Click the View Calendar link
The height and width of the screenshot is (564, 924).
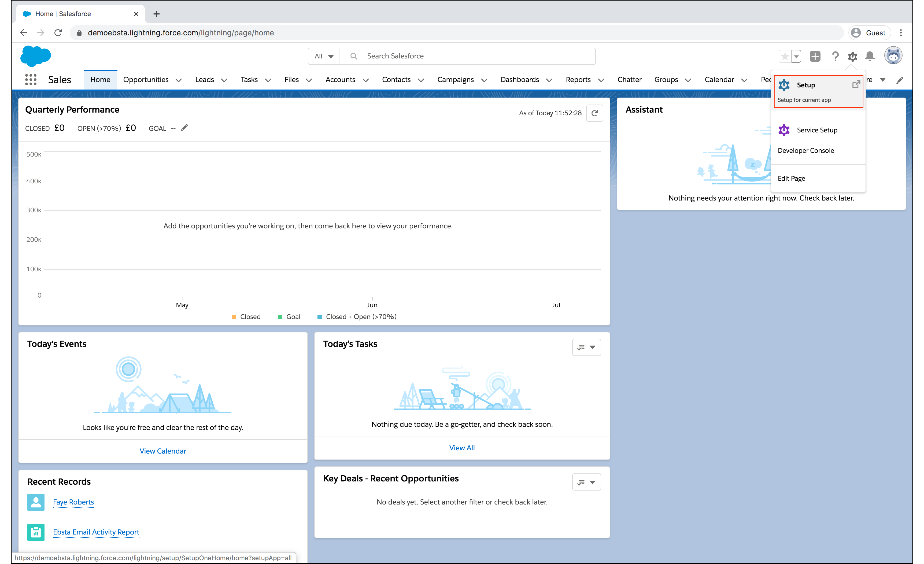coord(162,451)
